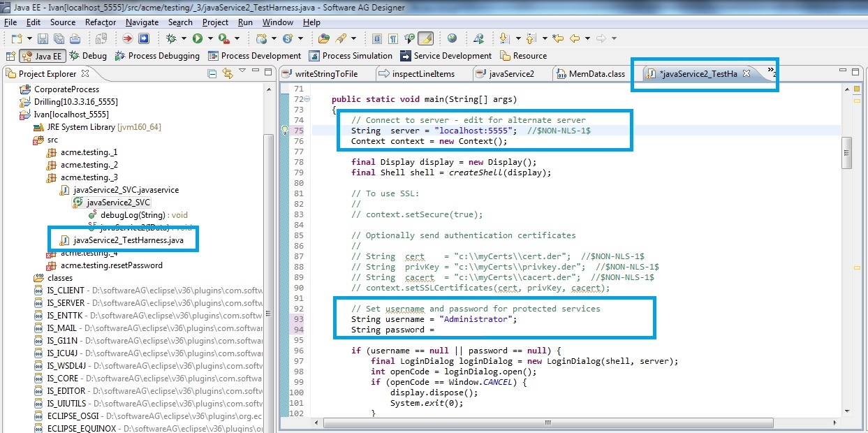Open the Run dropdown arrow
This screenshot has height=433, width=868.
pos(209,38)
